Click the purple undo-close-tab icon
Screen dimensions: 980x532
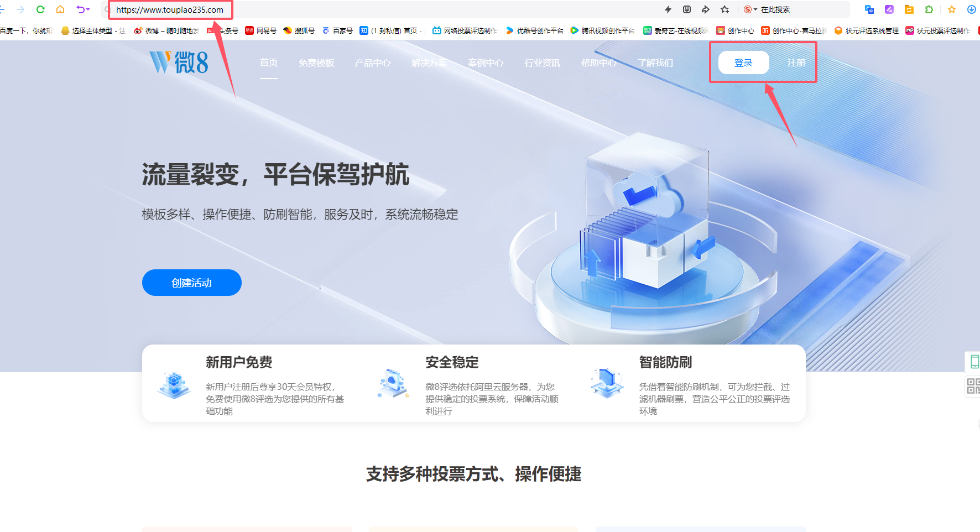click(x=83, y=9)
